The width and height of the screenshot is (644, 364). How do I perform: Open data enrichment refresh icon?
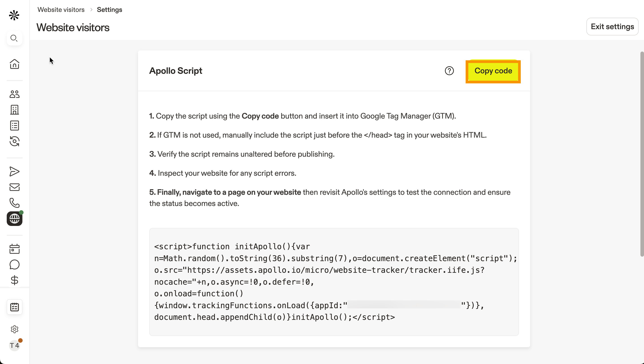pos(15,141)
